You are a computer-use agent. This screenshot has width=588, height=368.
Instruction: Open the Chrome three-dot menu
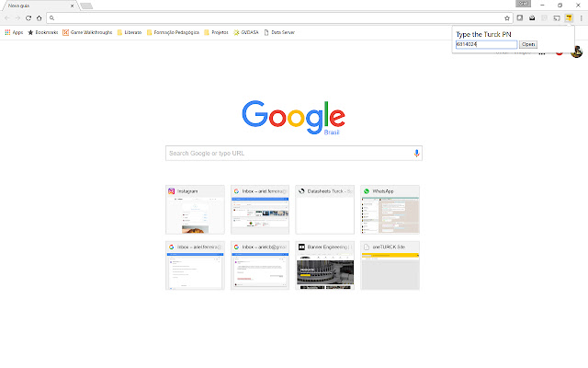click(582, 18)
